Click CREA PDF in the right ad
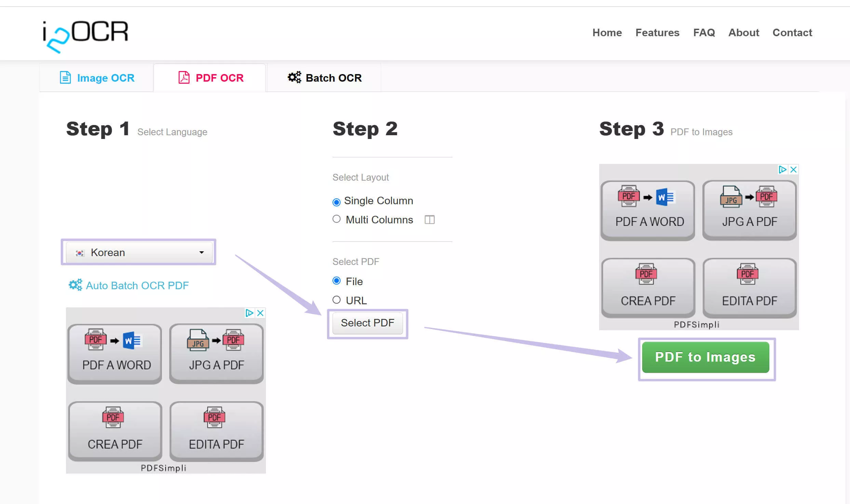 click(x=648, y=288)
